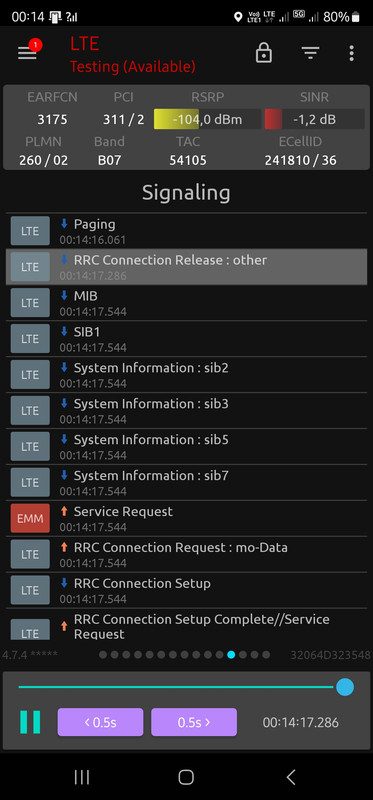Click LTE badge of sib5 row
The width and height of the screenshot is (373, 800).
point(30,446)
